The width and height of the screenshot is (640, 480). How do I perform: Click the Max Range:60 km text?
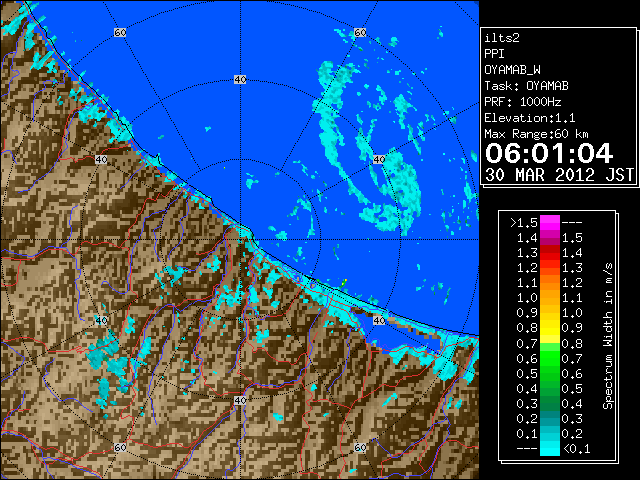(536, 134)
